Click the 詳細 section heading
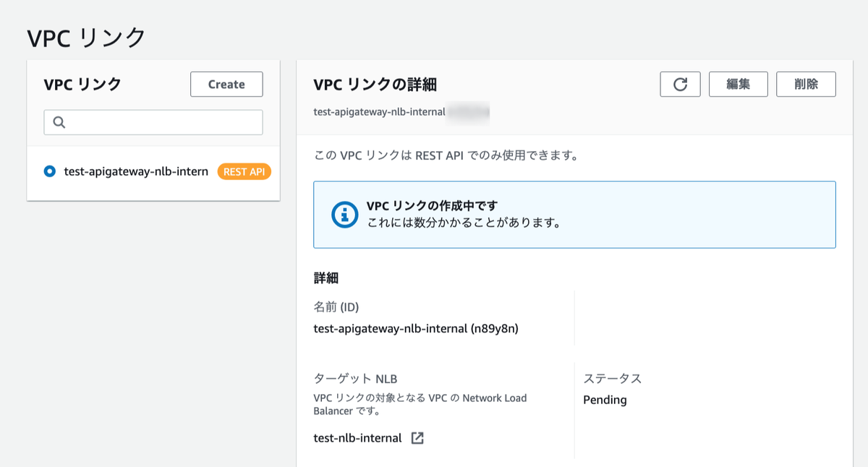The width and height of the screenshot is (868, 467). 326,278
